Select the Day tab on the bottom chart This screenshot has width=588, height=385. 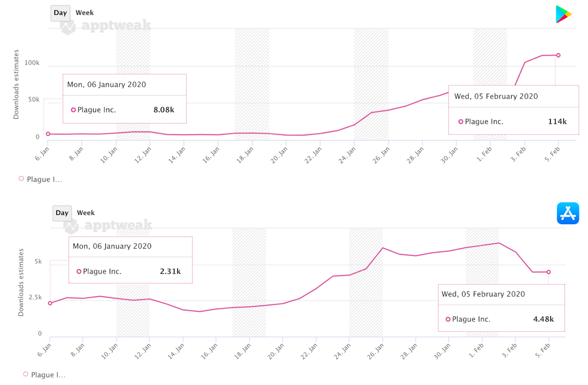tap(62, 212)
